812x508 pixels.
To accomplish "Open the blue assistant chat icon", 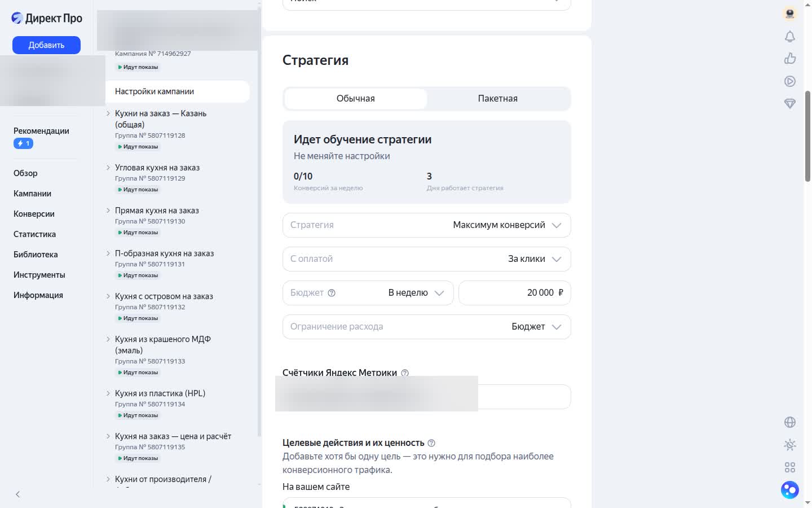I will point(790,489).
